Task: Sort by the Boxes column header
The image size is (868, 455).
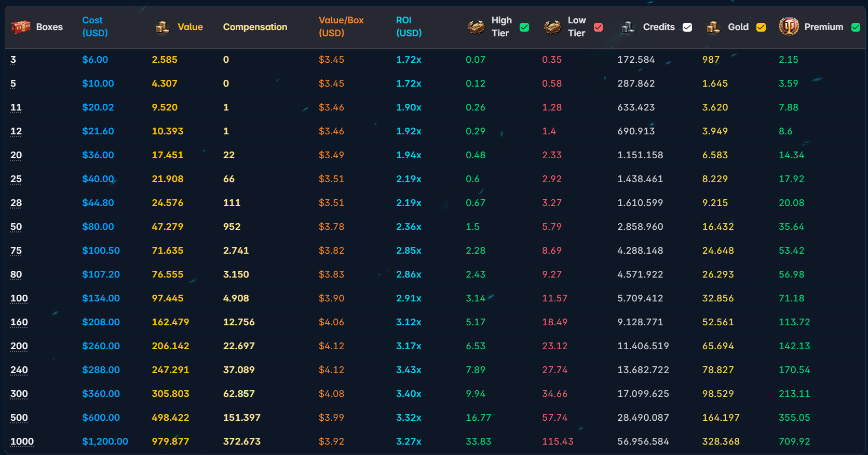Action: tap(49, 27)
